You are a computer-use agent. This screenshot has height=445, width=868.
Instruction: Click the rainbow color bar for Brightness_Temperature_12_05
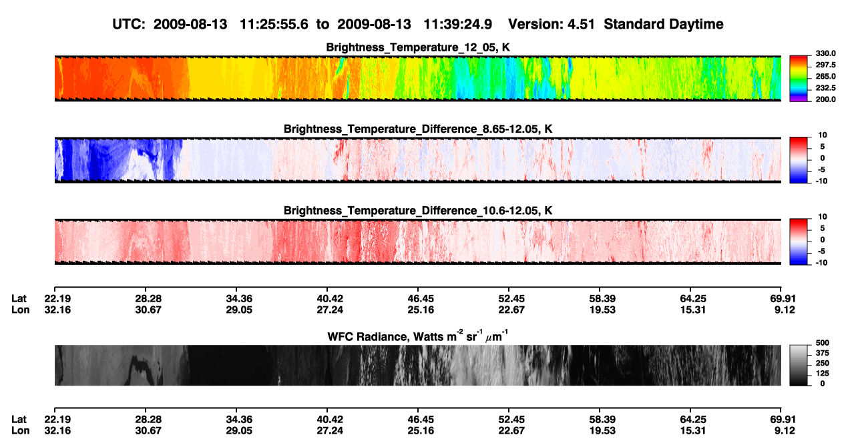pyautogui.click(x=799, y=77)
